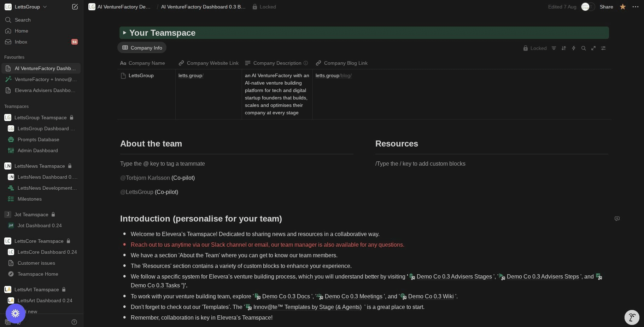This screenshot has height=327, width=644.
Task: Expand LettsGroup Teamspace in sidebar
Action: tap(41, 117)
